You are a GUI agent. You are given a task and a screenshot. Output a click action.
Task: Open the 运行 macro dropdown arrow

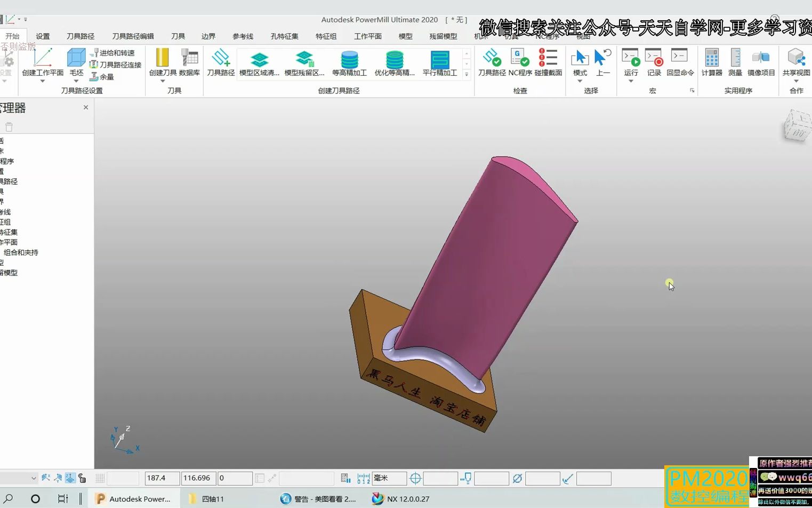tap(631, 81)
